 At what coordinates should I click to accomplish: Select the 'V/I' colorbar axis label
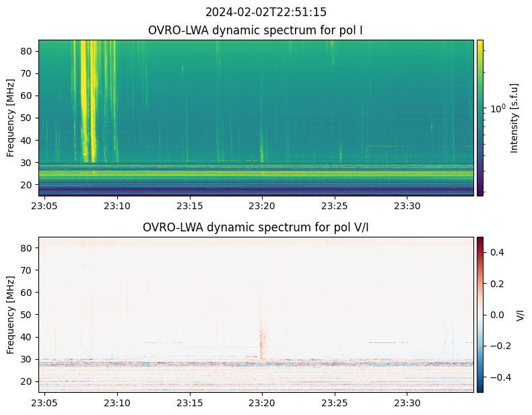point(520,314)
